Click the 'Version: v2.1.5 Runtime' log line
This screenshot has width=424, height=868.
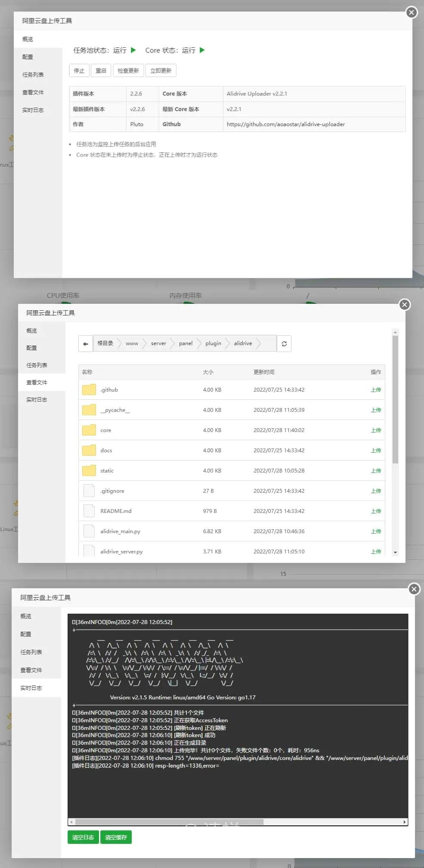183,697
